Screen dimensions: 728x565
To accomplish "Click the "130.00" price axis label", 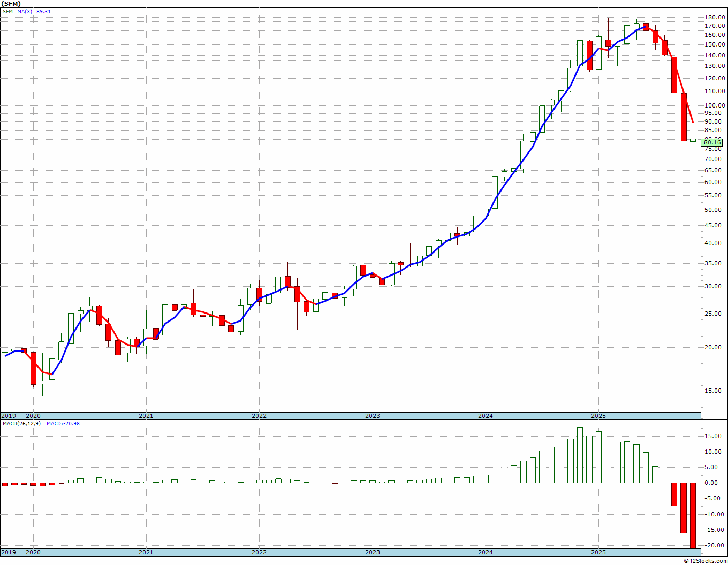I will [715, 66].
